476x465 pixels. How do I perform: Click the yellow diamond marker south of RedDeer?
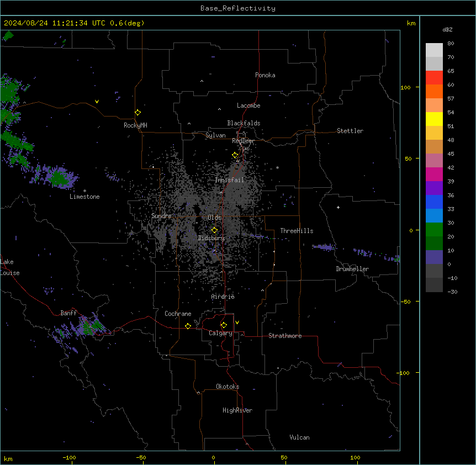[235, 155]
